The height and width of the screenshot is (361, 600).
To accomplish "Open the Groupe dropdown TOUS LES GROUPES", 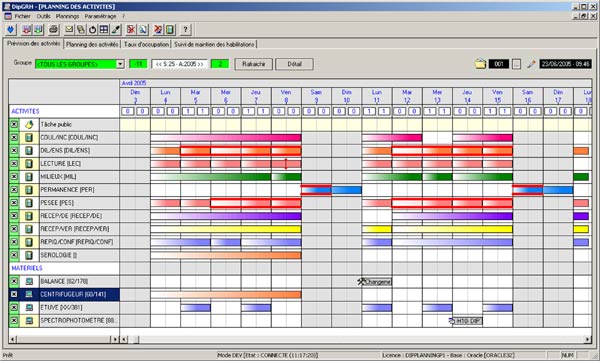I will [80, 64].
